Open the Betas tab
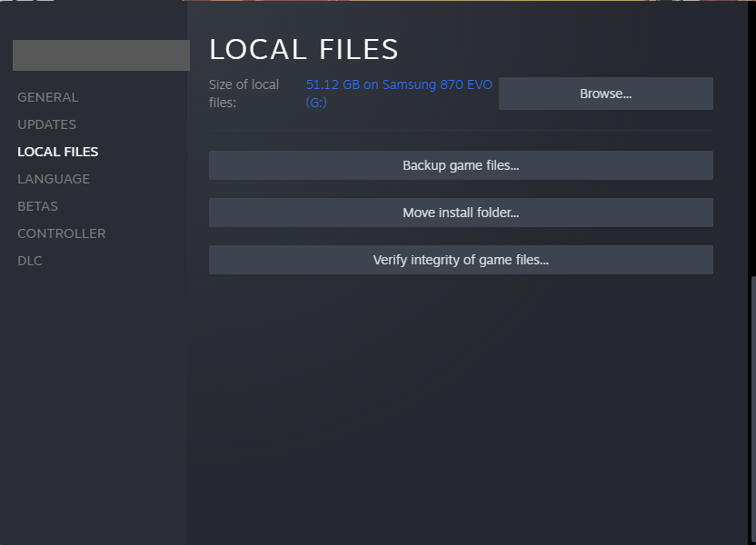Screen dimensions: 756x545 (x=37, y=206)
